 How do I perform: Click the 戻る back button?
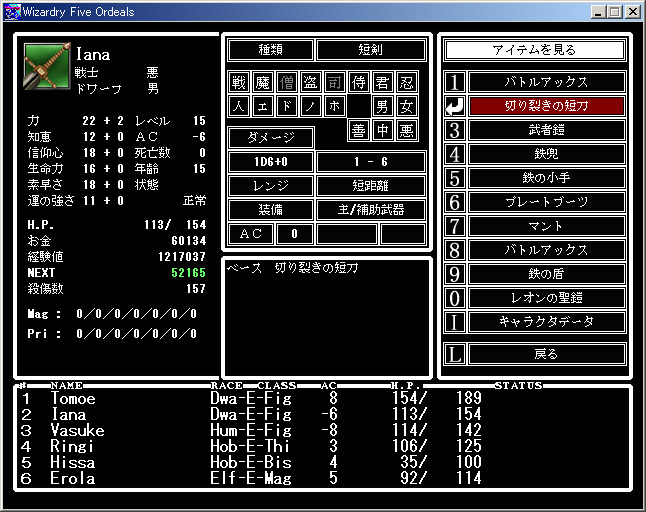(546, 354)
